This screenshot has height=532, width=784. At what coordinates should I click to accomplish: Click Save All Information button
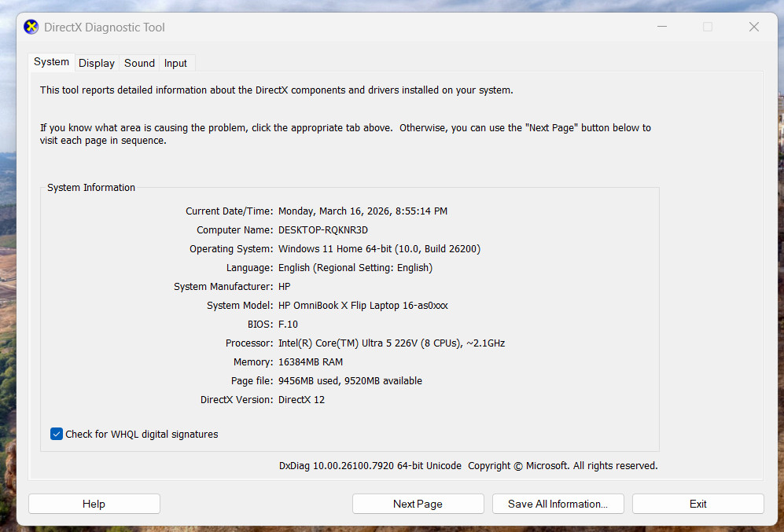(x=558, y=504)
